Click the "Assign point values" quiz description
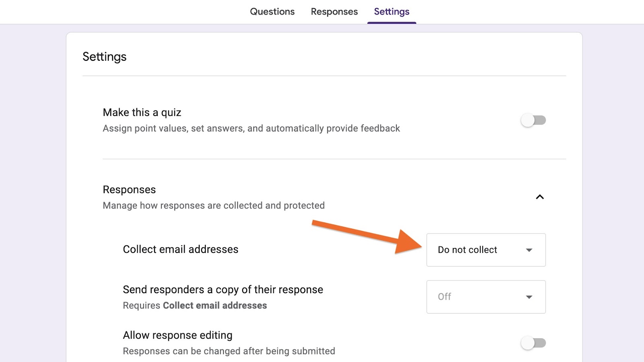This screenshot has height=362, width=644. (251, 128)
